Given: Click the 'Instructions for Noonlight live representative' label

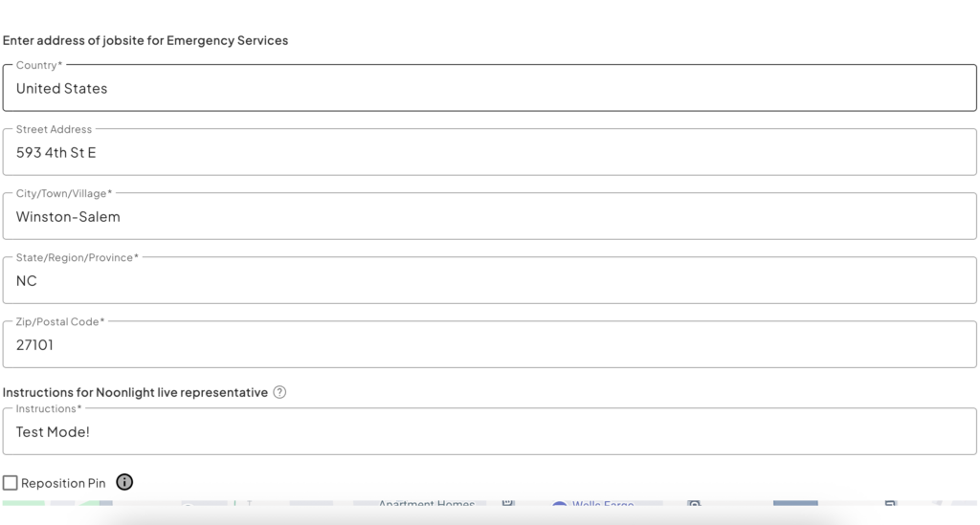Looking at the screenshot, I should click(135, 392).
